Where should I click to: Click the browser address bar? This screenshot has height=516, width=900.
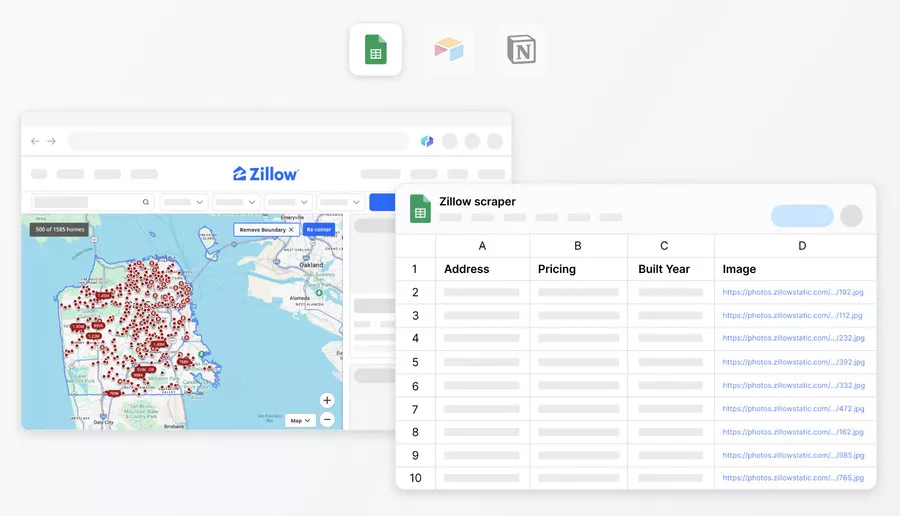pyautogui.click(x=238, y=141)
